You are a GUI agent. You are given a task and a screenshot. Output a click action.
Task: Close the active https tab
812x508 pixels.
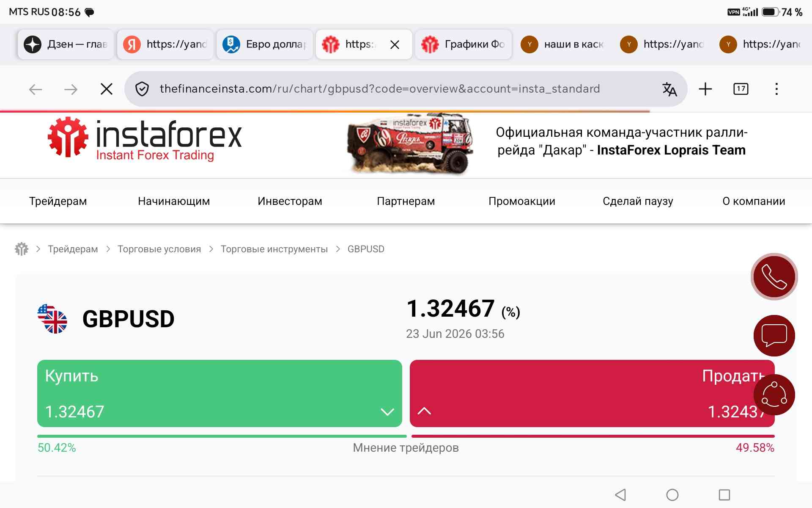point(395,44)
